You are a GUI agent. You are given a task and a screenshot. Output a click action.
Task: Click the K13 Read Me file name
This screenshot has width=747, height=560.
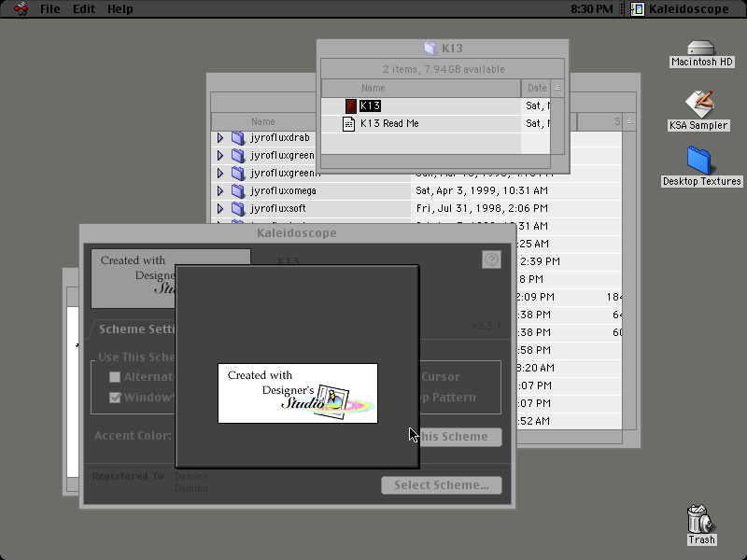(x=389, y=124)
